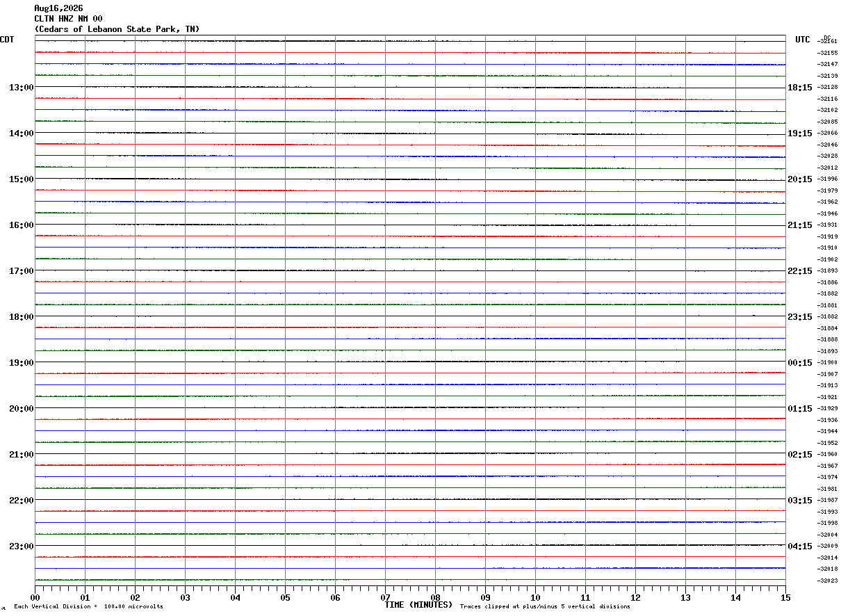Image resolution: width=841 pixels, height=616 pixels.
Task: Select the CLTN HNZ NM 00 station text
Action: point(68,19)
